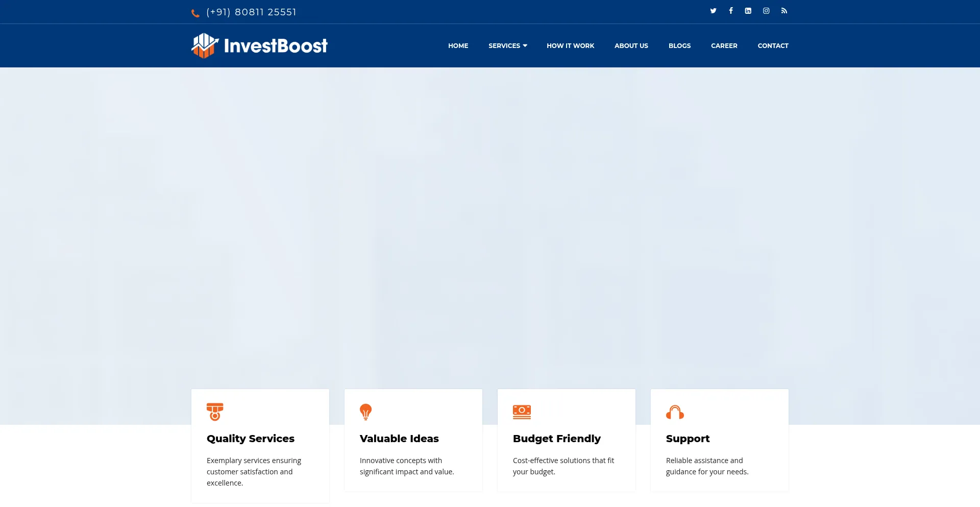Click the LinkedIn icon in header

[748, 11]
